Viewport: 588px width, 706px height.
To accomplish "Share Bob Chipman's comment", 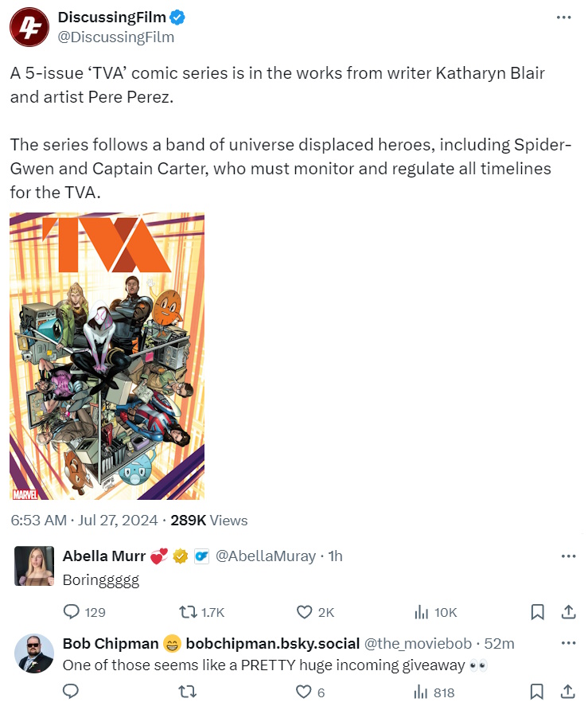I will click(568, 692).
